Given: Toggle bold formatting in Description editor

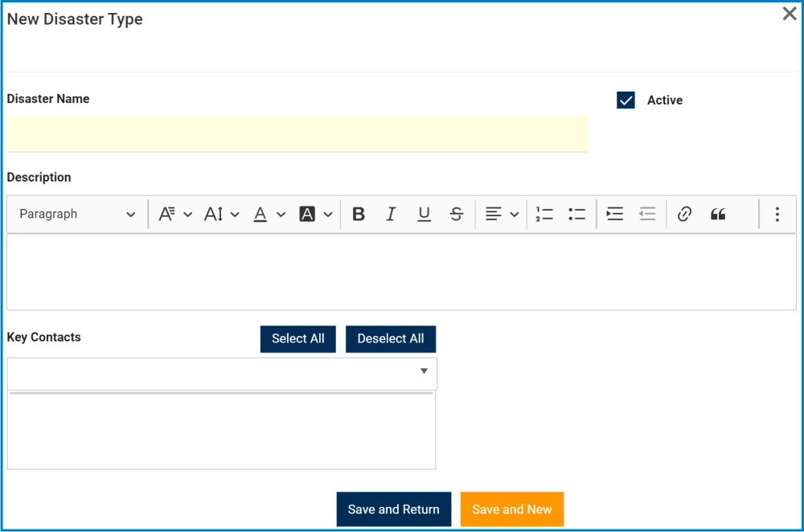Looking at the screenshot, I should click(359, 215).
